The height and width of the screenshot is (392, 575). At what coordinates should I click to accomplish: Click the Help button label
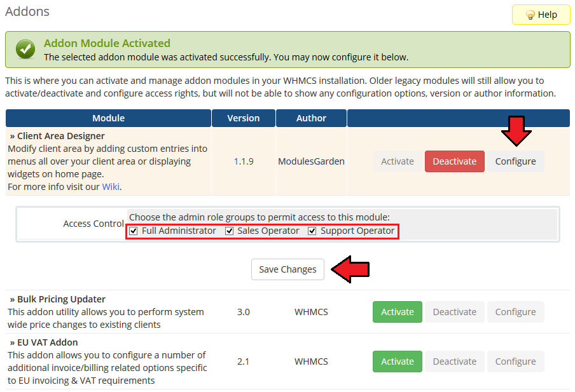[x=547, y=15]
